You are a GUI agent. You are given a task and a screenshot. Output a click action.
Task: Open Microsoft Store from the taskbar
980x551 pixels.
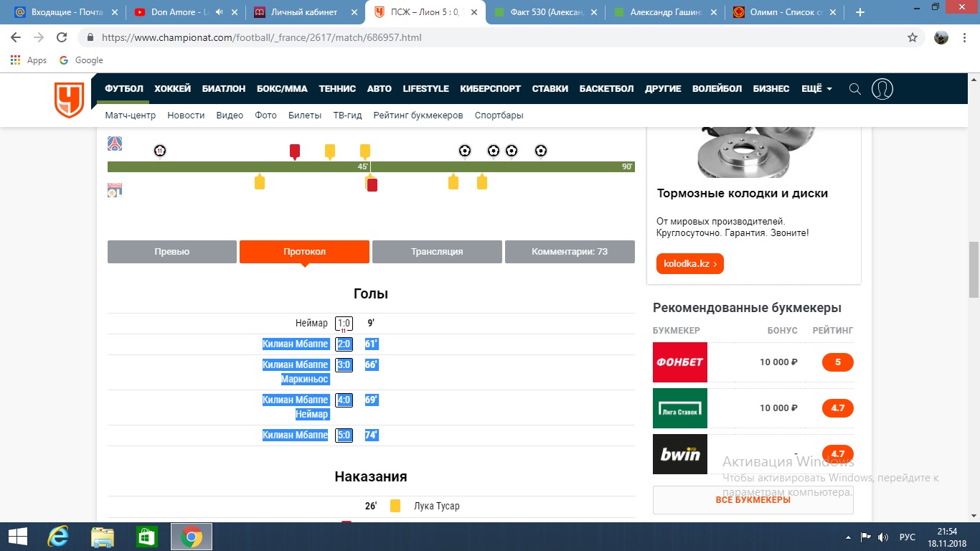(146, 537)
